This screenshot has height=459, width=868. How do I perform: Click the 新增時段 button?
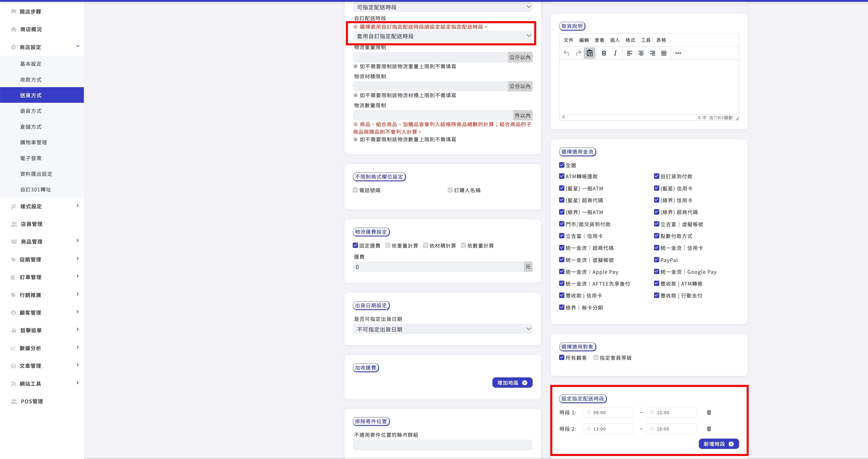click(719, 444)
